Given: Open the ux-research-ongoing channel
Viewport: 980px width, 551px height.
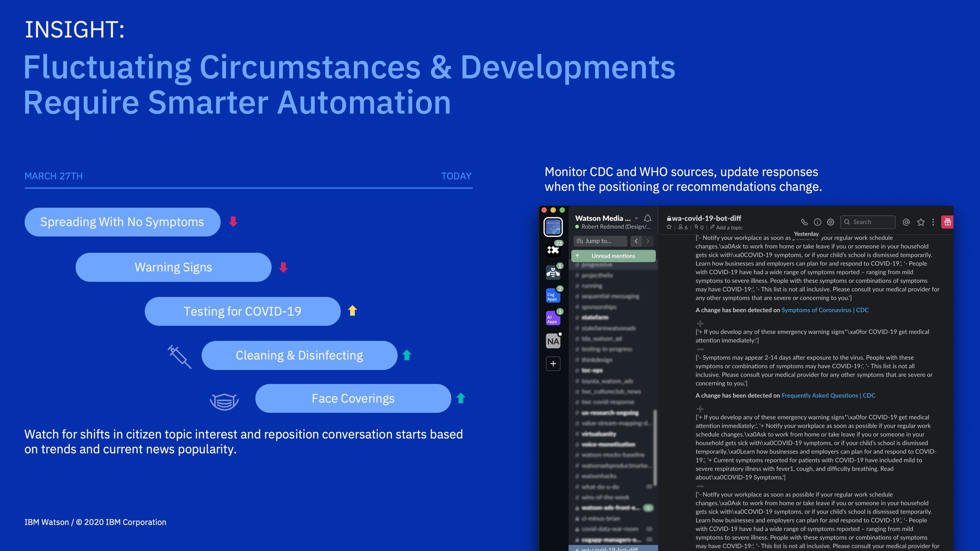Looking at the screenshot, I should (x=610, y=413).
